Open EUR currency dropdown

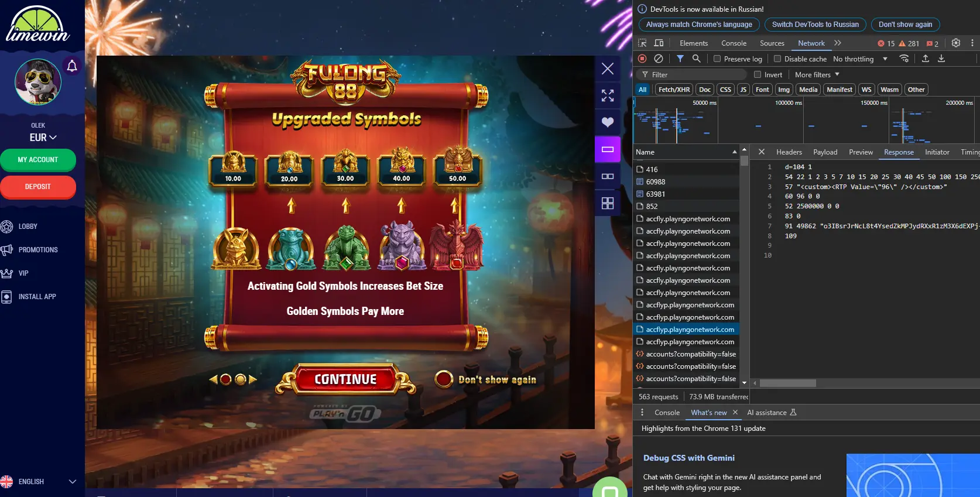pyautogui.click(x=43, y=138)
